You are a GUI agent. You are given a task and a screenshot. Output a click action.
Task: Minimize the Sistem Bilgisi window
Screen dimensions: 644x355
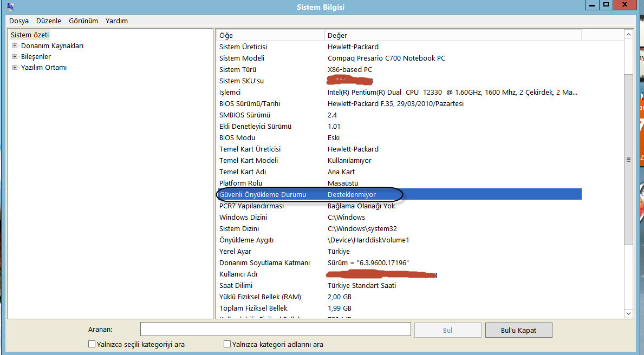point(592,5)
